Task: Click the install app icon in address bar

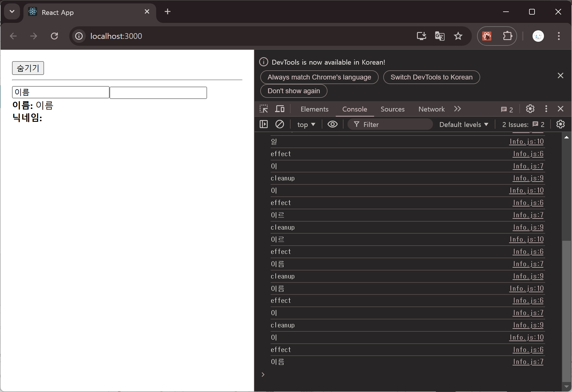Action: tap(421, 36)
